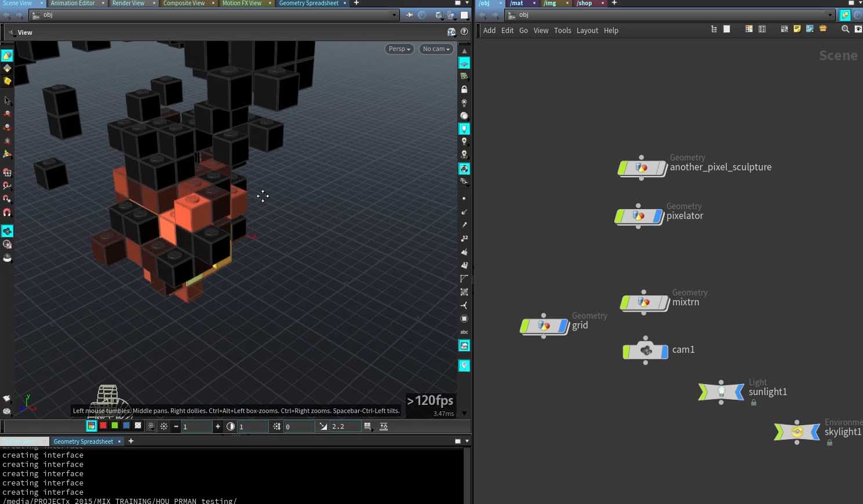This screenshot has width=863, height=504.
Task: Click the gamma 2.2 input field
Action: point(345,426)
